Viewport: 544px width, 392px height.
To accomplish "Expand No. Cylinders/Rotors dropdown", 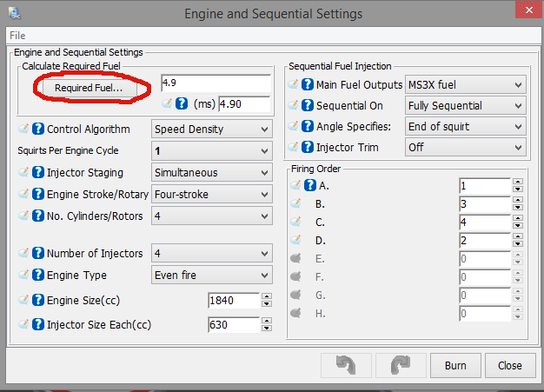I will (211, 216).
